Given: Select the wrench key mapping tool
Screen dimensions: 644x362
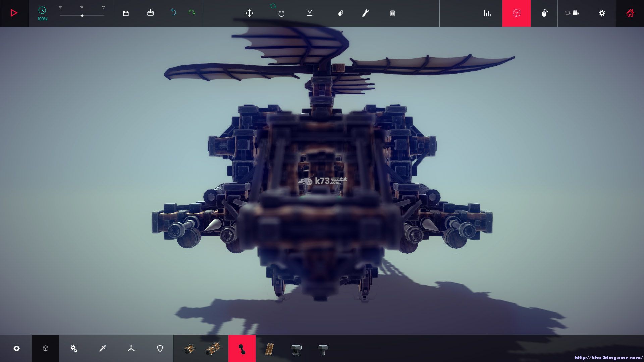Looking at the screenshot, I should pos(365,13).
